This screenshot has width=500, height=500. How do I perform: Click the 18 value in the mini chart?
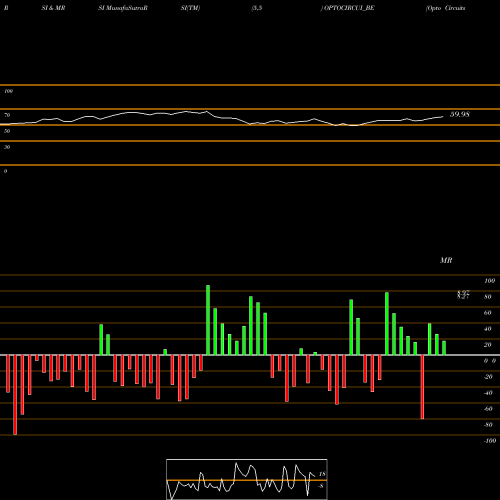pos(322,474)
